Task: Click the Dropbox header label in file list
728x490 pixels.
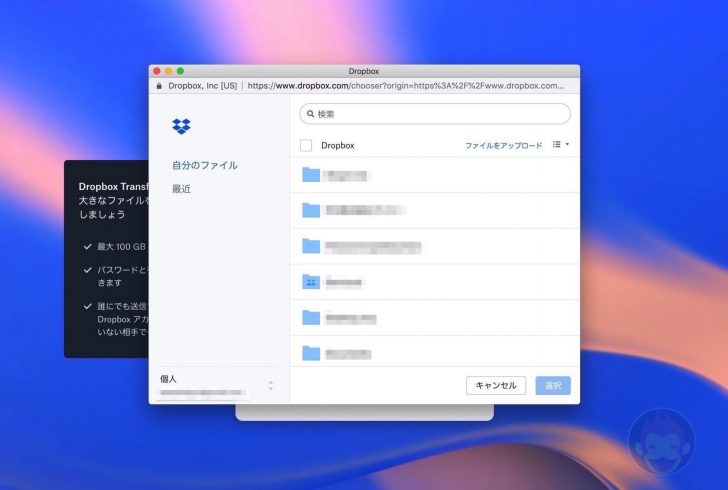Action: pyautogui.click(x=338, y=145)
